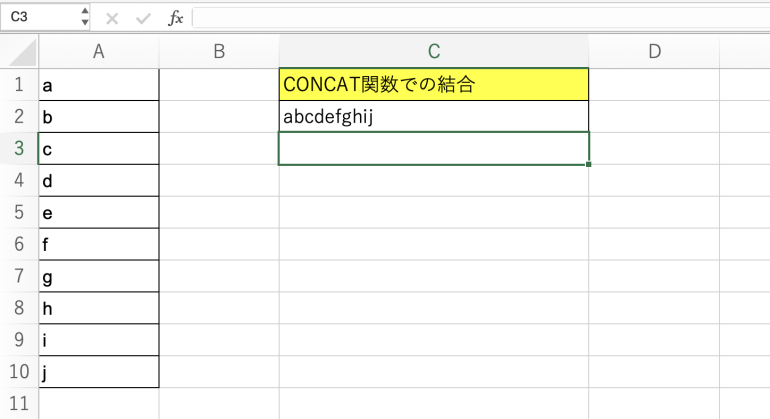Select row 5 header

[x=19, y=212]
